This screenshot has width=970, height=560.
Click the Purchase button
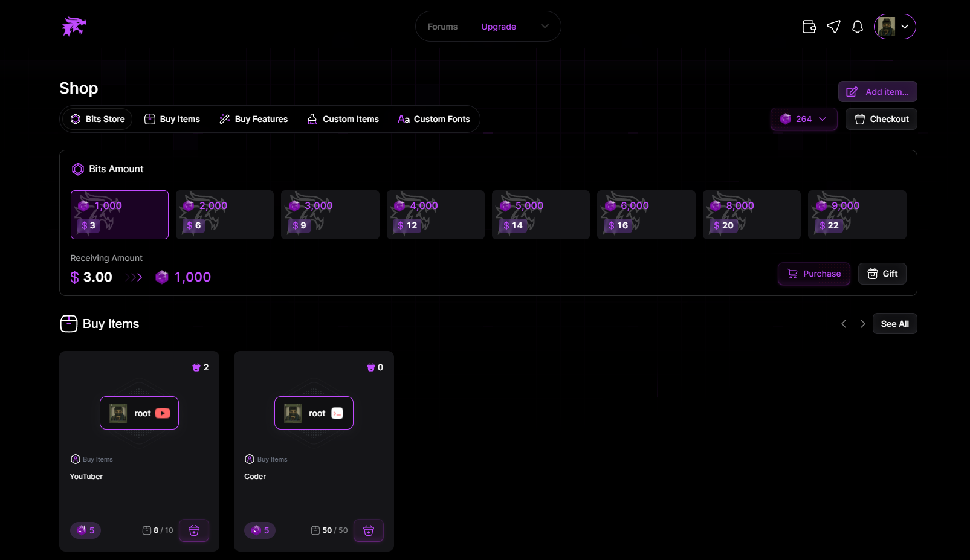pos(813,274)
